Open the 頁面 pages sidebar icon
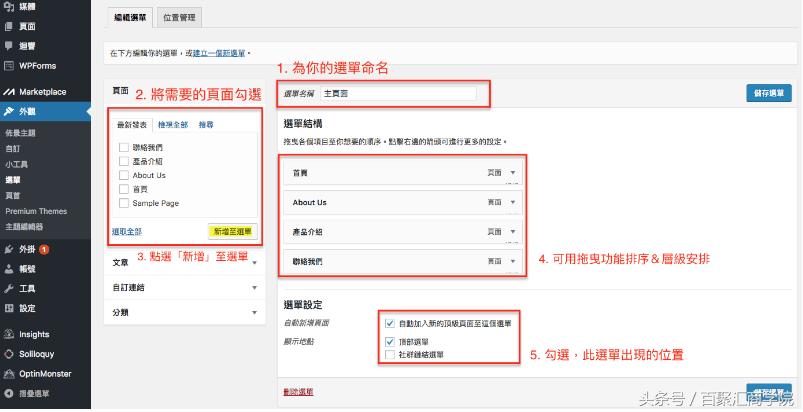The height and width of the screenshot is (412, 803). pos(9,26)
